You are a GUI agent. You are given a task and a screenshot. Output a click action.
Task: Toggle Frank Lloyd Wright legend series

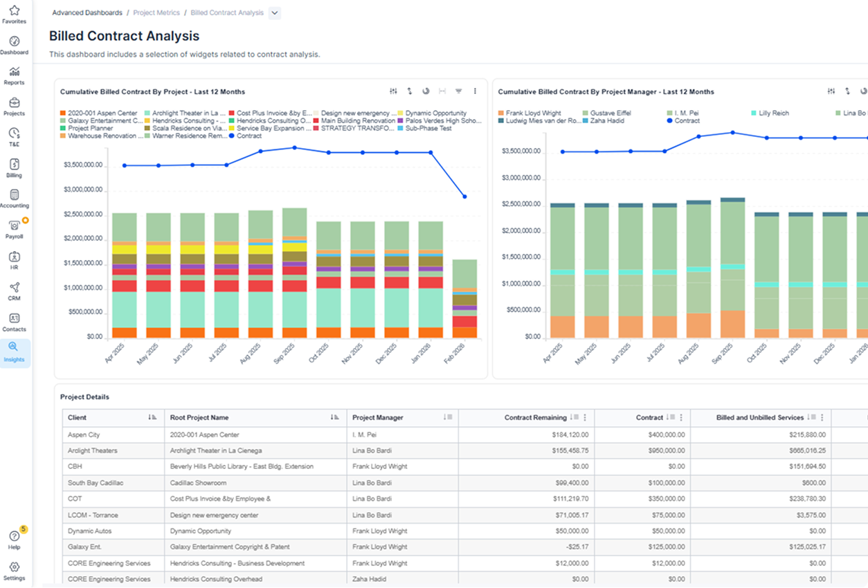530,113
